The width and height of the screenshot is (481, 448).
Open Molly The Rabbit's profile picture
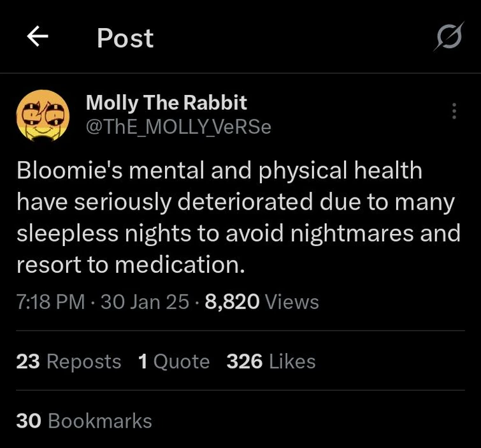[x=42, y=115]
